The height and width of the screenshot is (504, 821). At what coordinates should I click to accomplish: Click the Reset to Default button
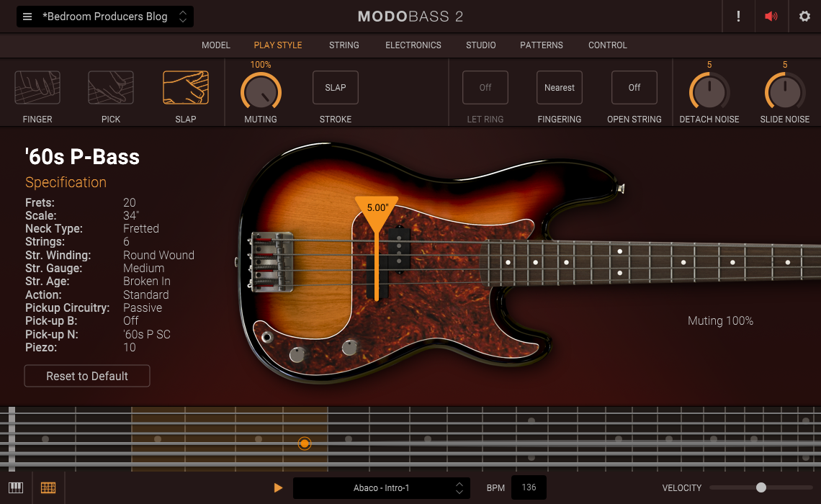[87, 376]
